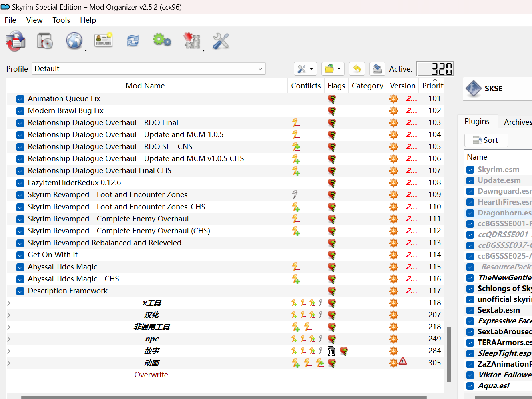Click the Sort plugins button

point(486,140)
